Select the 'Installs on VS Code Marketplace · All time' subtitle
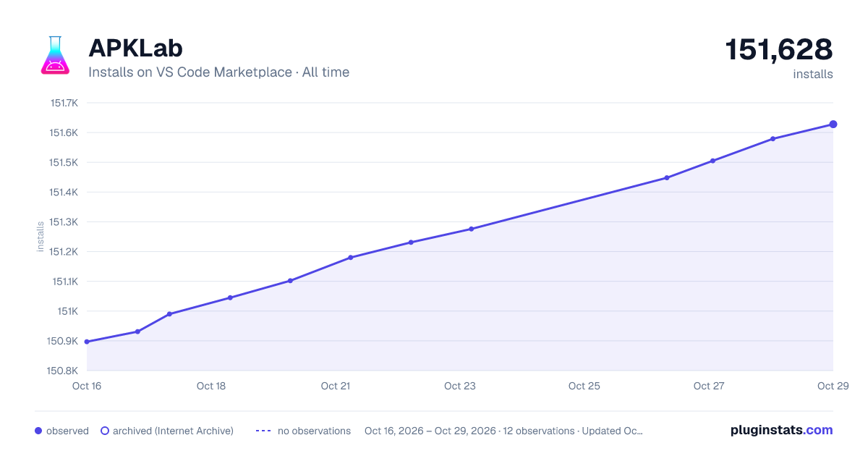868x456 pixels. pyautogui.click(x=218, y=72)
